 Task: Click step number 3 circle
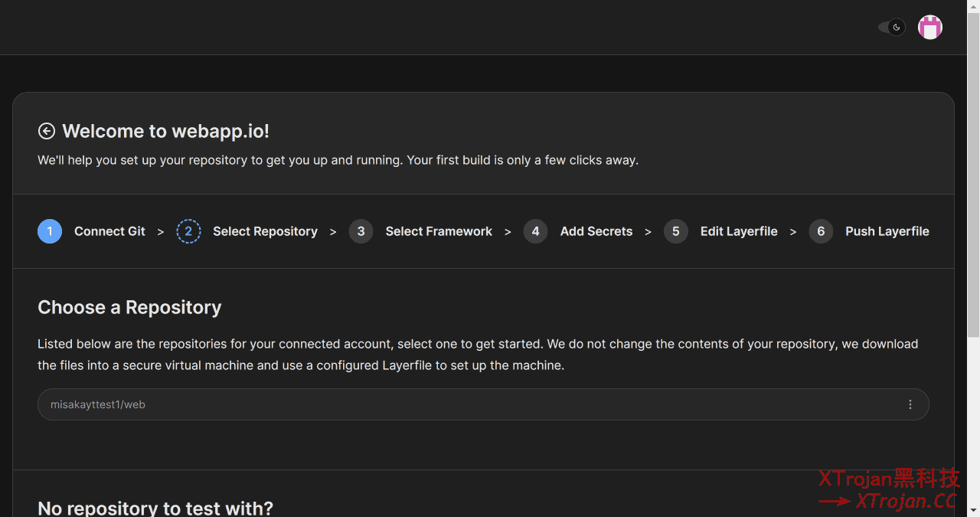[x=361, y=231]
